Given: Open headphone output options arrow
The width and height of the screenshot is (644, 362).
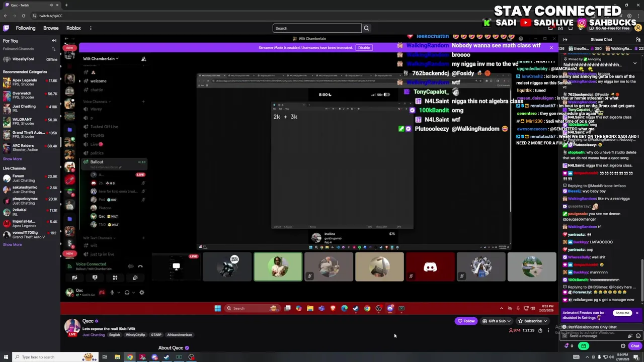Looking at the screenshot, I should pos(134,293).
